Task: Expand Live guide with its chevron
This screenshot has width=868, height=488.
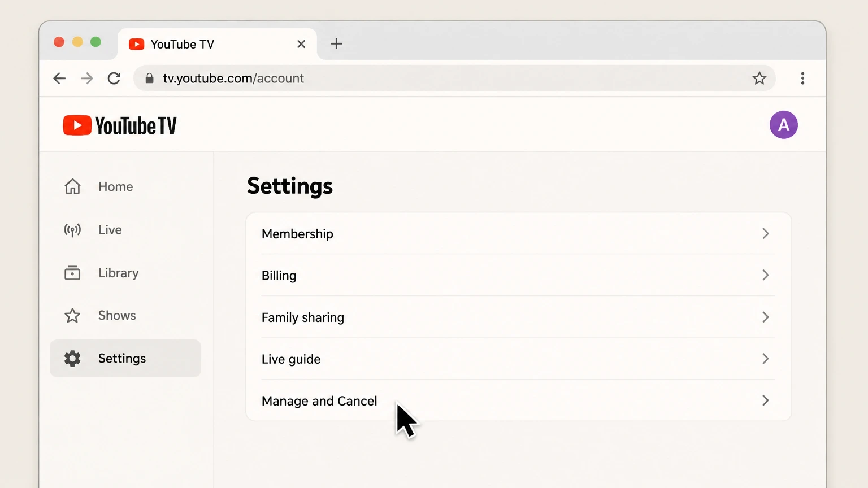Action: (766, 359)
